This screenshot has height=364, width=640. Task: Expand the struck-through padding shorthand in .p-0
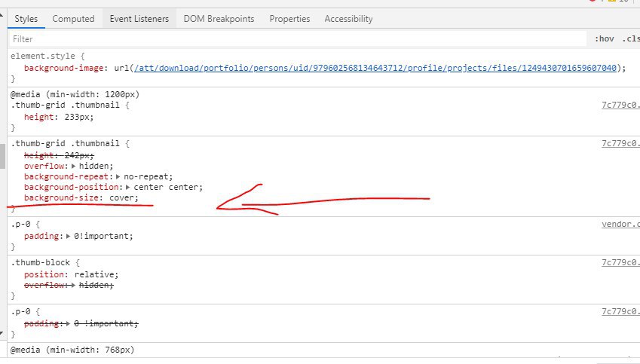pos(68,323)
